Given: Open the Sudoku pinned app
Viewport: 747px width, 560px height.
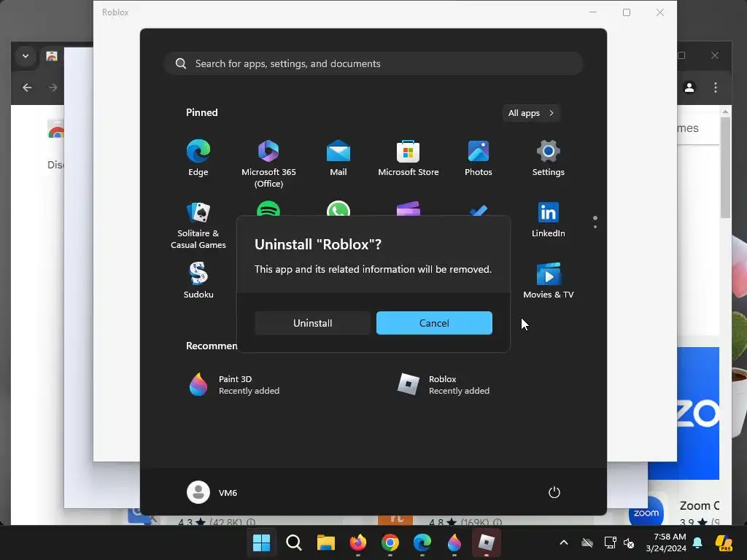Looking at the screenshot, I should coord(198,281).
